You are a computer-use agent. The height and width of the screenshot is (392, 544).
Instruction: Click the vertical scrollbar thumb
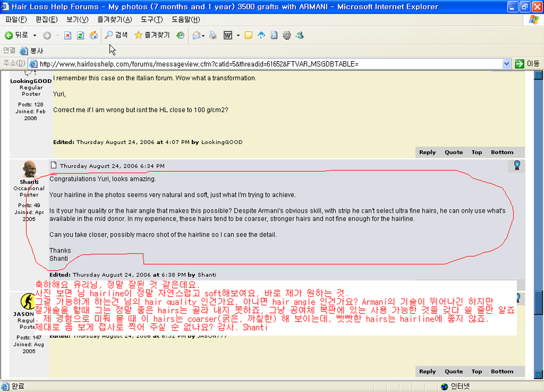point(538,302)
